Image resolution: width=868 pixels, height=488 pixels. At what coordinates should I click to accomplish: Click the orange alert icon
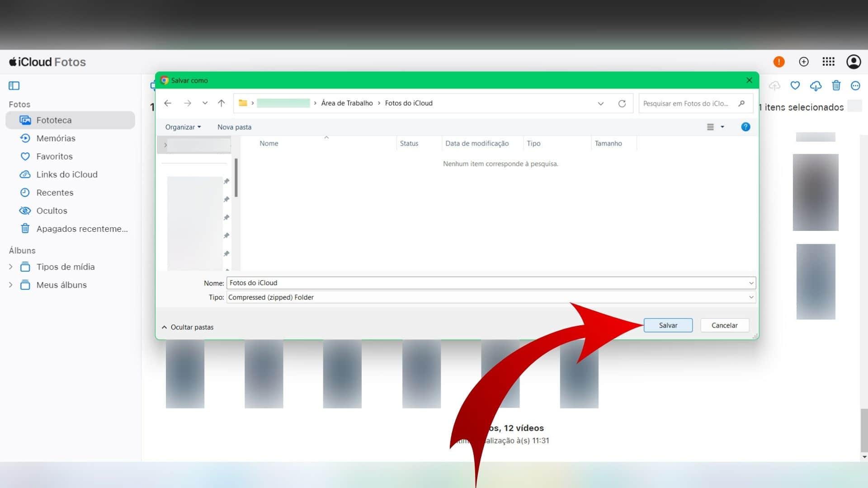click(x=778, y=62)
